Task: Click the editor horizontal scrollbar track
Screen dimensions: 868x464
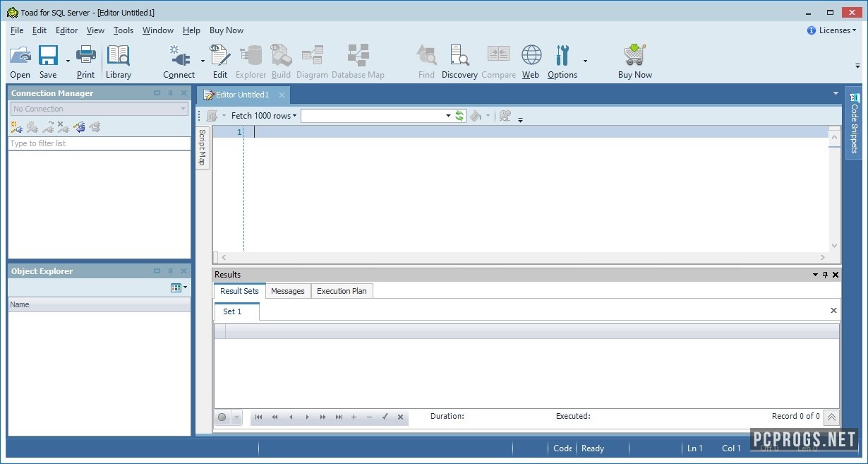Action: tap(522, 258)
